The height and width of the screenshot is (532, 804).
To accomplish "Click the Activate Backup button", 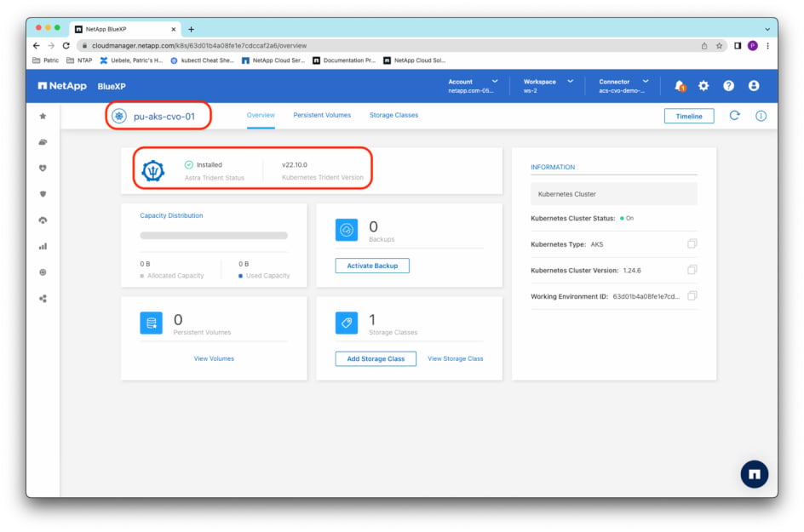I will tap(372, 266).
